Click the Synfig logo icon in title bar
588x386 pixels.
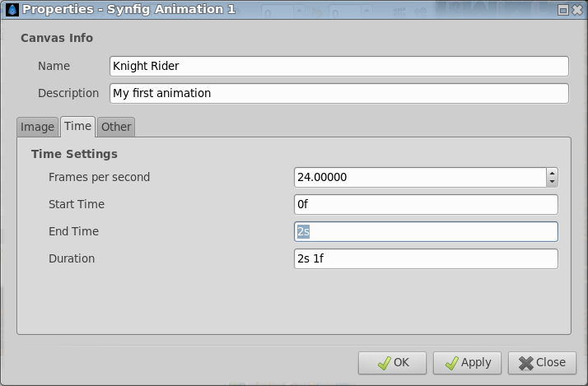[x=12, y=10]
